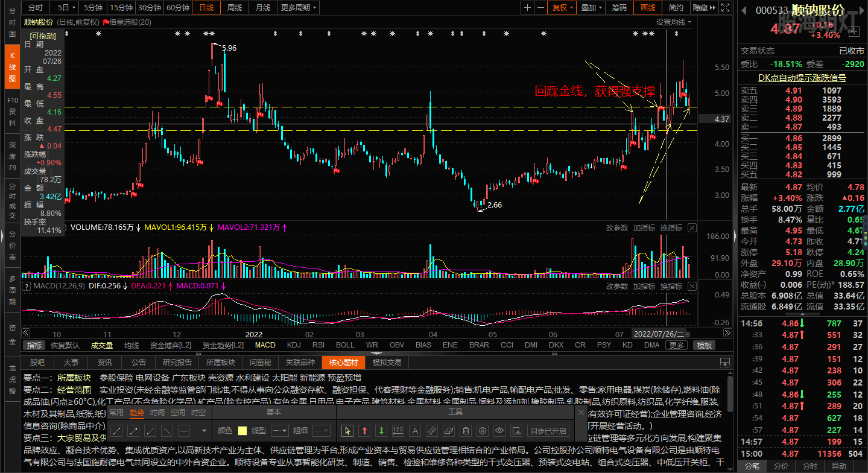Open the 粗细 line thickness dropdown
This screenshot has height=473, width=868.
(320, 431)
